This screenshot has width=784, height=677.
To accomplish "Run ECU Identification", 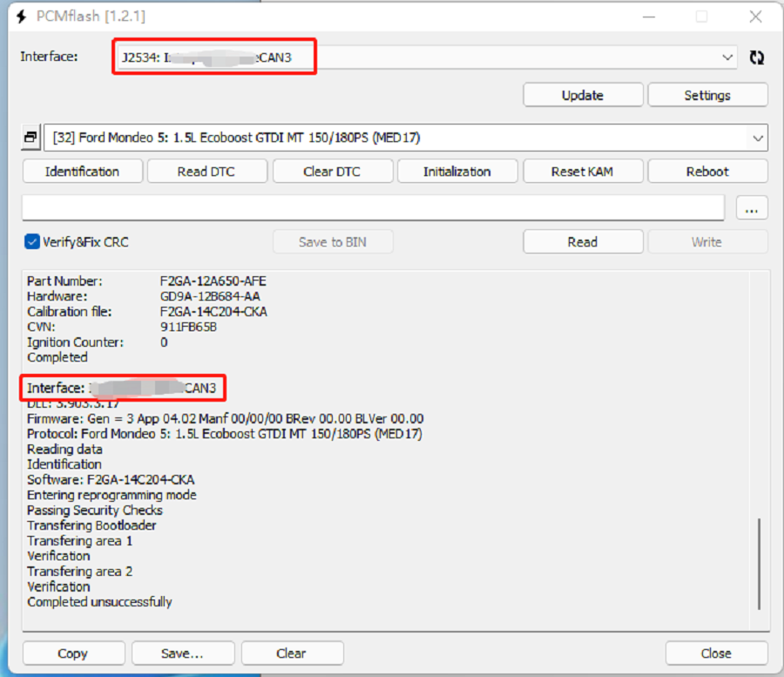I will point(83,172).
